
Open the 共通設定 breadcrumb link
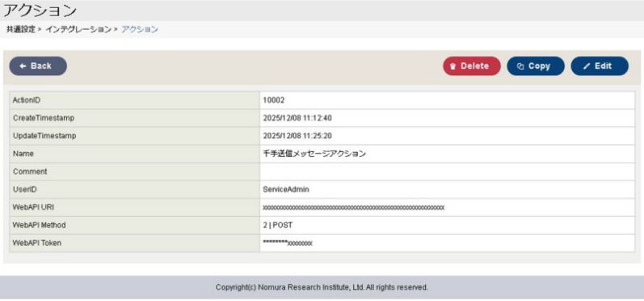coord(21,30)
